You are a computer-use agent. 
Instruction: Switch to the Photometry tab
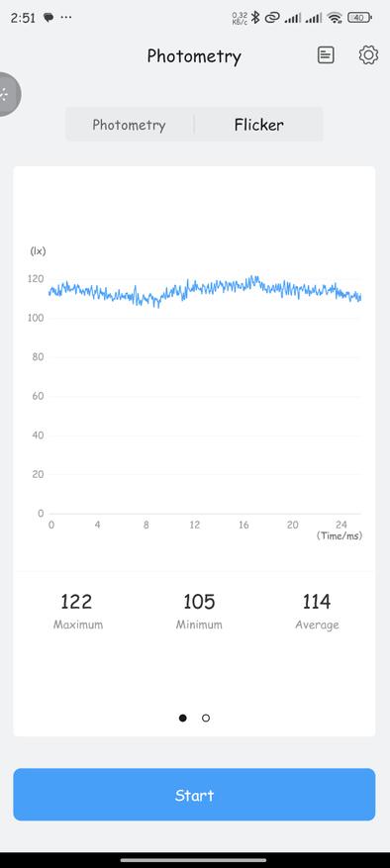tap(129, 125)
